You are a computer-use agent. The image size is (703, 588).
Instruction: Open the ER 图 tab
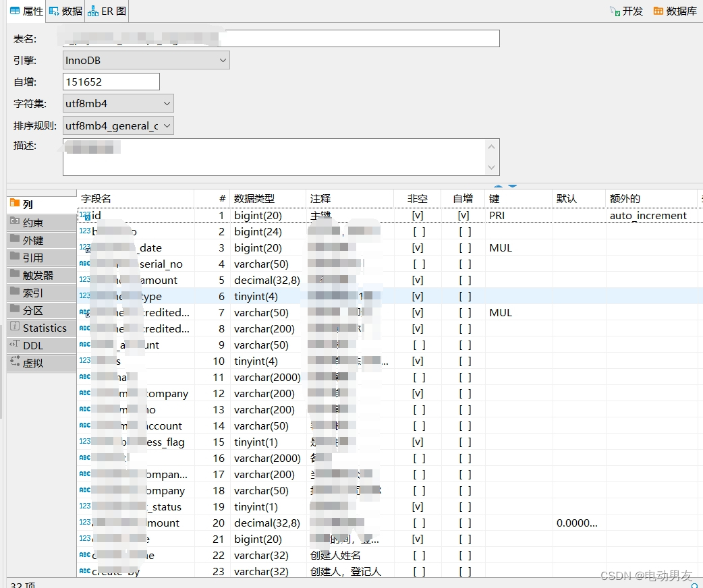tap(107, 11)
